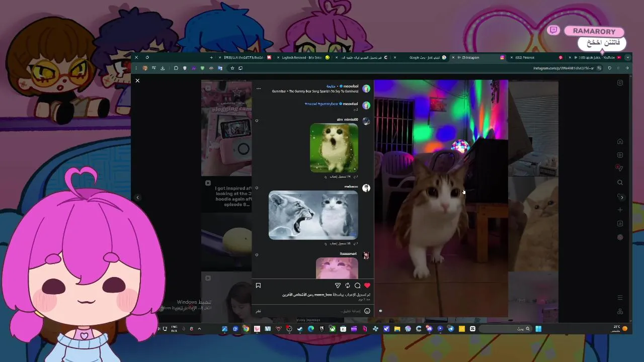Open meowlsol profile name in post header
644x362 pixels.
[x=350, y=86]
